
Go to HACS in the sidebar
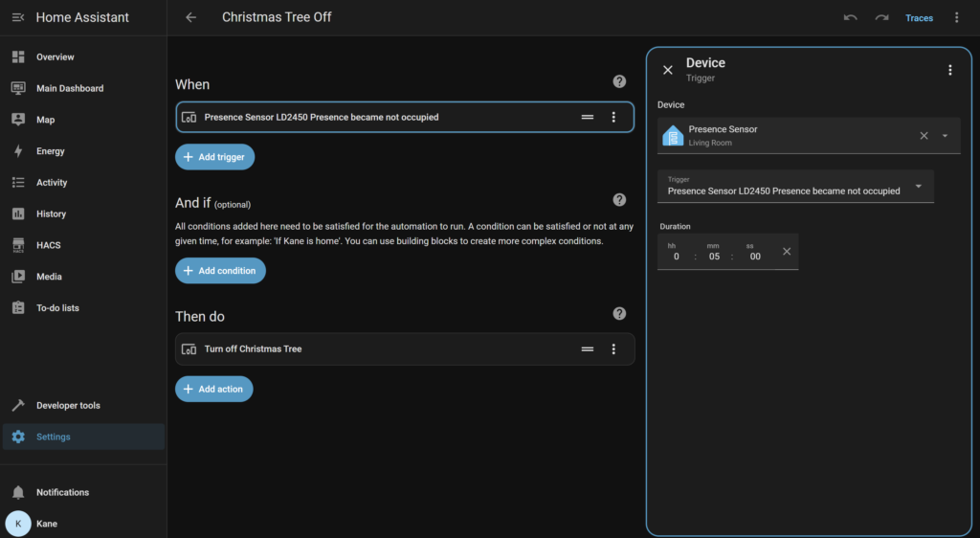point(48,245)
